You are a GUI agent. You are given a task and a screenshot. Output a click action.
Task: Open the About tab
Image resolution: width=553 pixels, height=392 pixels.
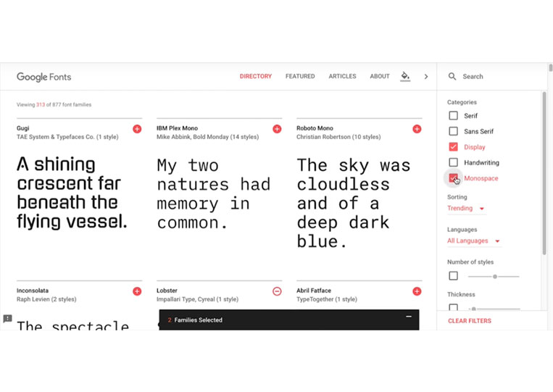(380, 76)
